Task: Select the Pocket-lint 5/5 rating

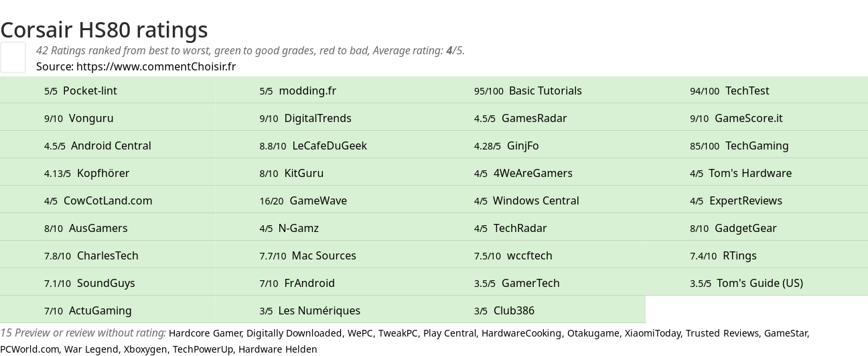Action: pos(108,91)
